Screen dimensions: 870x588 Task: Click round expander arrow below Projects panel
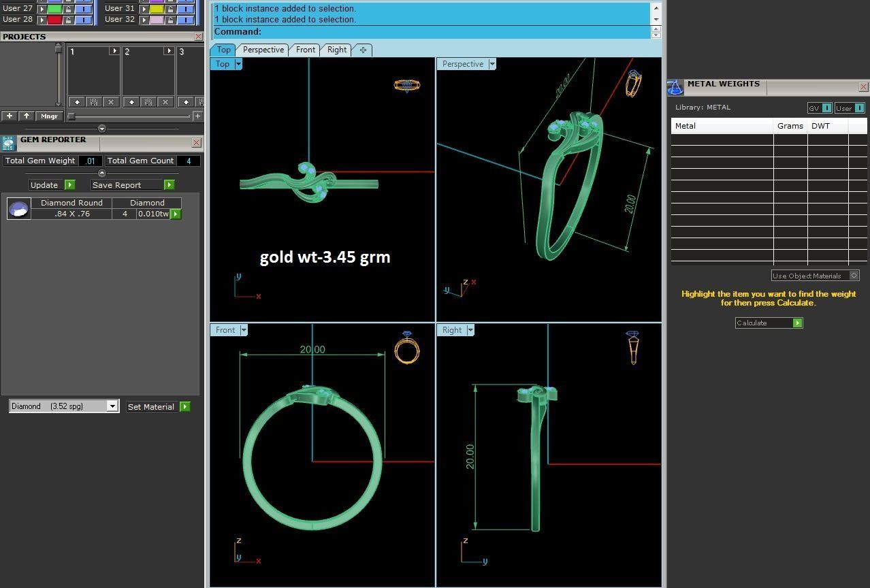(x=102, y=129)
